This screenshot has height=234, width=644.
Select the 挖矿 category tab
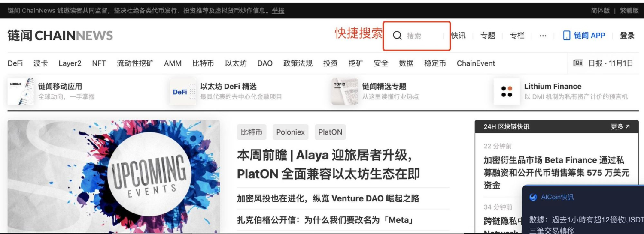coord(355,63)
